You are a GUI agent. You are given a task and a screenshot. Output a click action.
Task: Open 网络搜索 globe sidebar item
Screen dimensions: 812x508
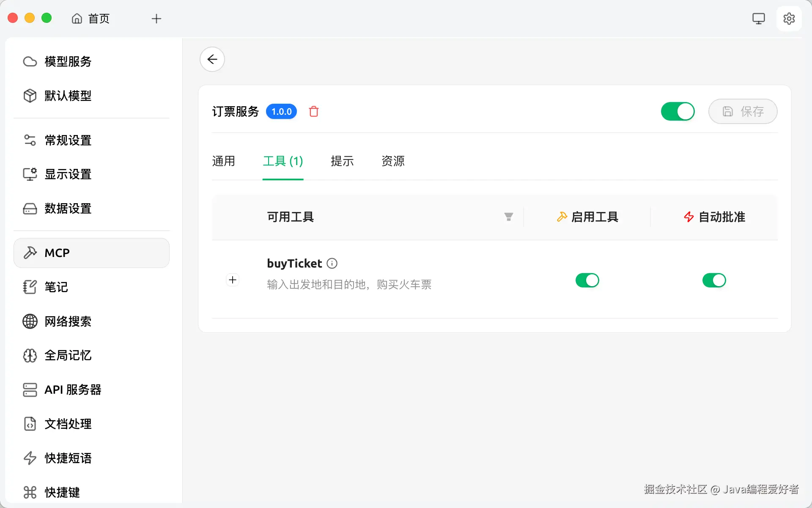tap(68, 321)
